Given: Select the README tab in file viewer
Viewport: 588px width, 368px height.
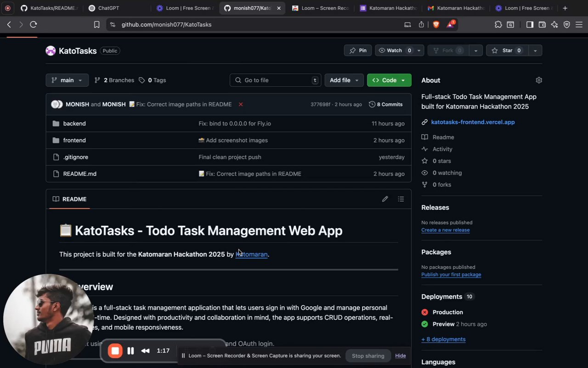Looking at the screenshot, I should pyautogui.click(x=69, y=199).
